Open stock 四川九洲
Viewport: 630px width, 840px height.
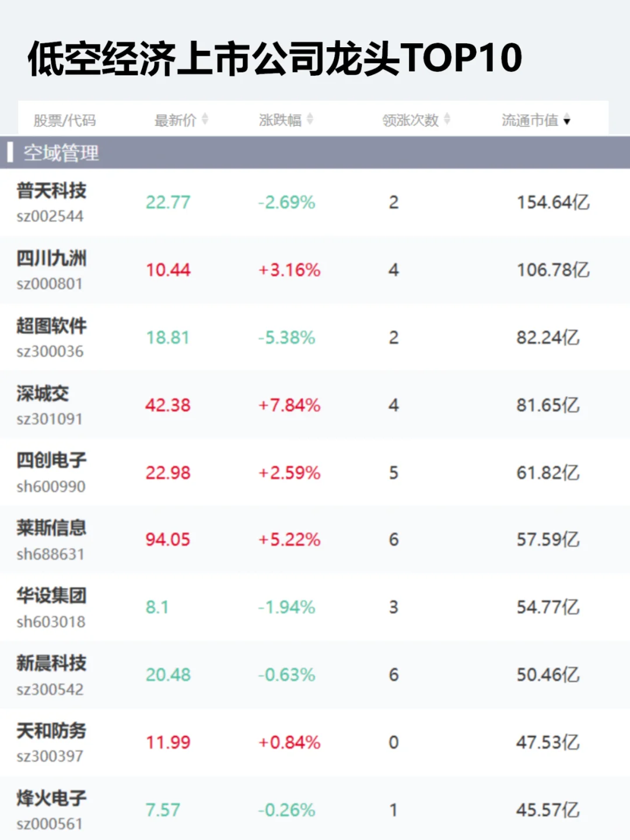[51, 258]
